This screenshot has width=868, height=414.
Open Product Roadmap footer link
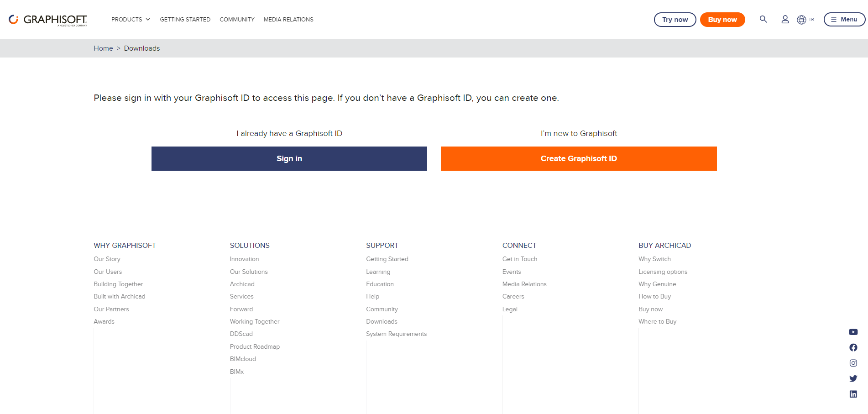click(255, 346)
